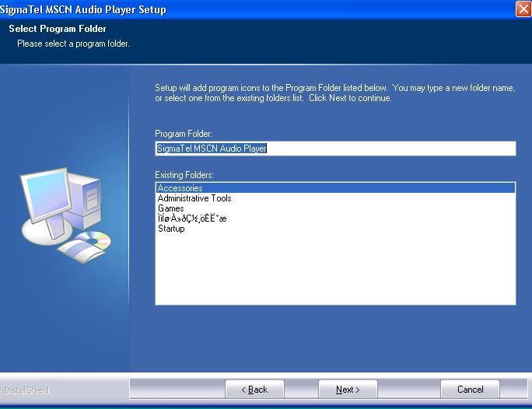The height and width of the screenshot is (409, 532).
Task: Click the Next button to continue
Action: [348, 390]
